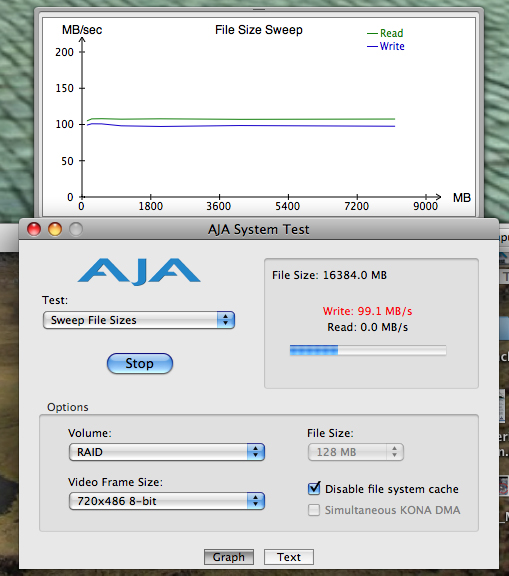Viewport: 509px width, 576px height.
Task: Click the Stop button
Action: click(x=140, y=363)
